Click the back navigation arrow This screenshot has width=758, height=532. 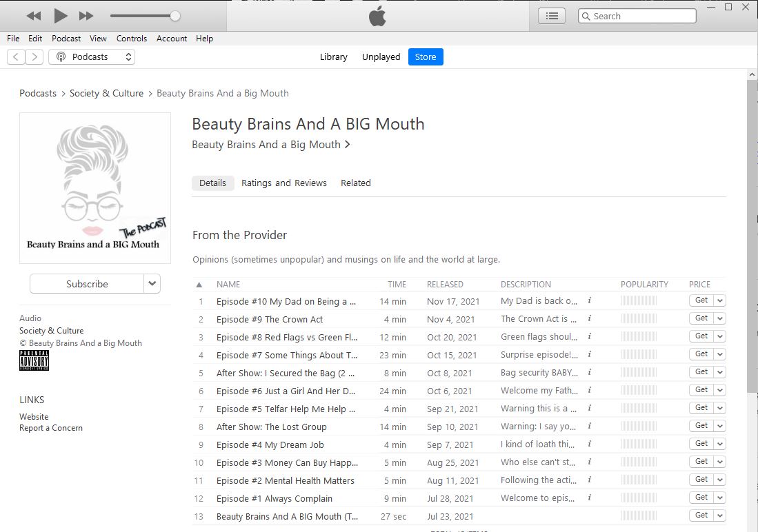click(16, 57)
